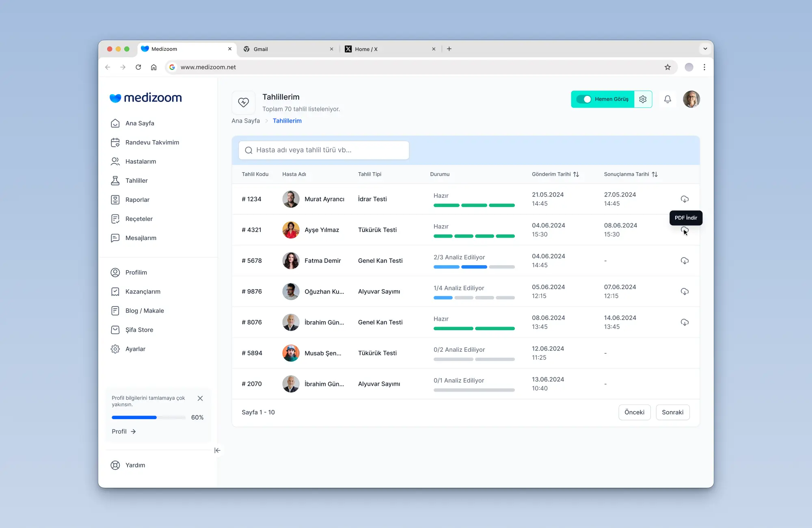Open Mesajlarım from the sidebar
This screenshot has width=812, height=528.
point(140,238)
